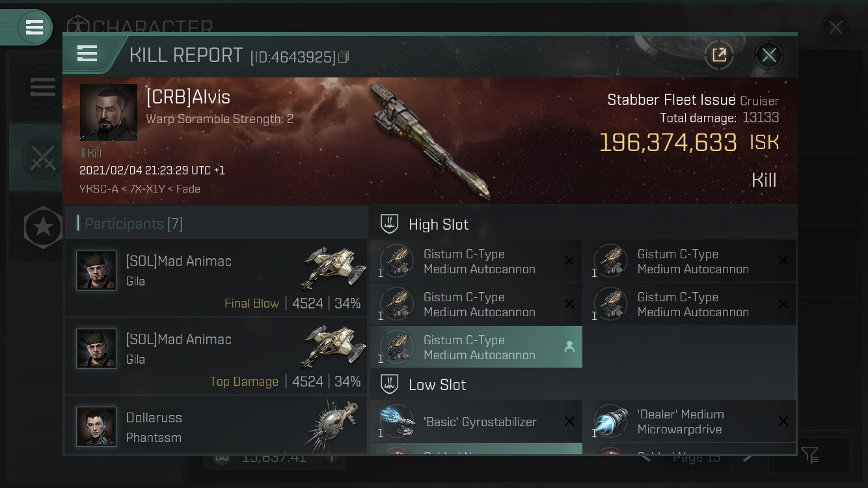
Task: Click the filter icon at bottom right
Action: [x=810, y=455]
